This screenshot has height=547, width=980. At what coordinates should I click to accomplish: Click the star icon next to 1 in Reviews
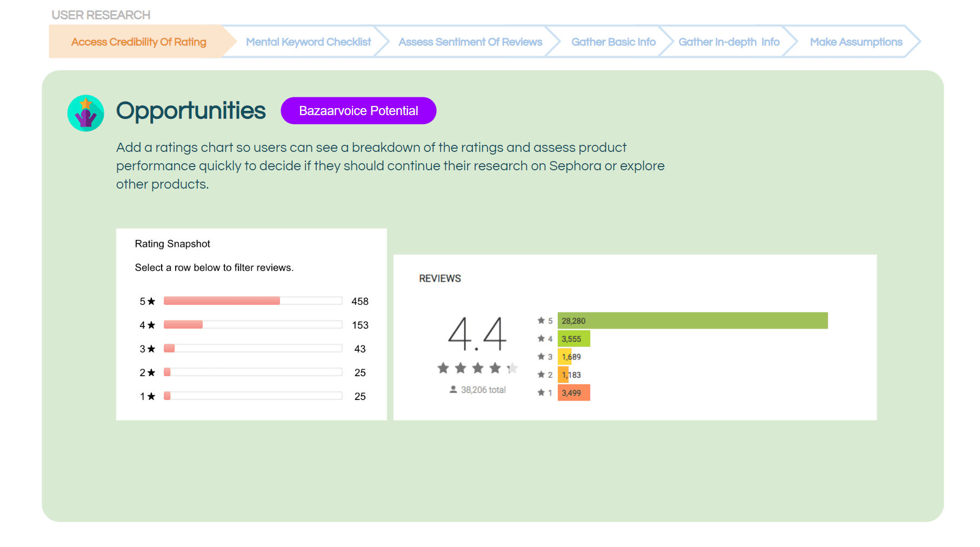click(541, 392)
